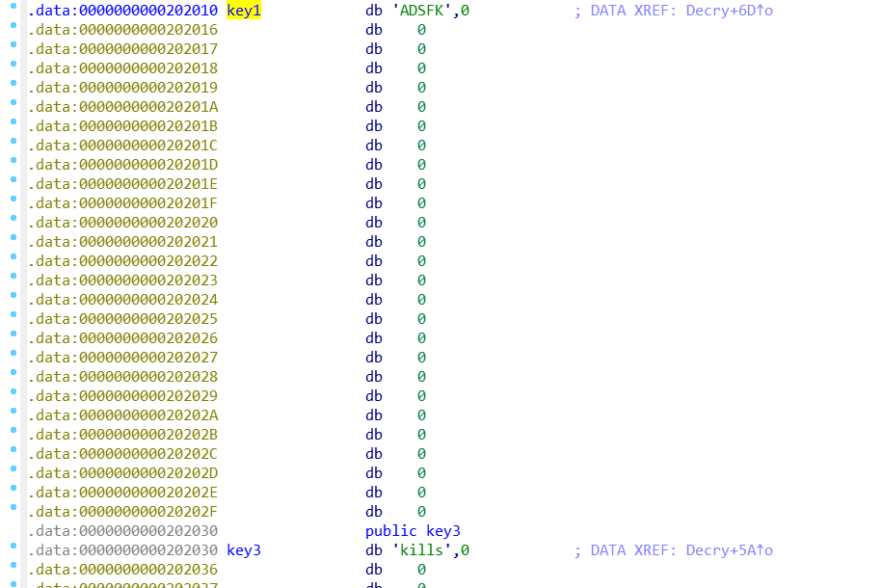
Task: Select address .data:000000000020202E
Action: pyautogui.click(x=122, y=493)
